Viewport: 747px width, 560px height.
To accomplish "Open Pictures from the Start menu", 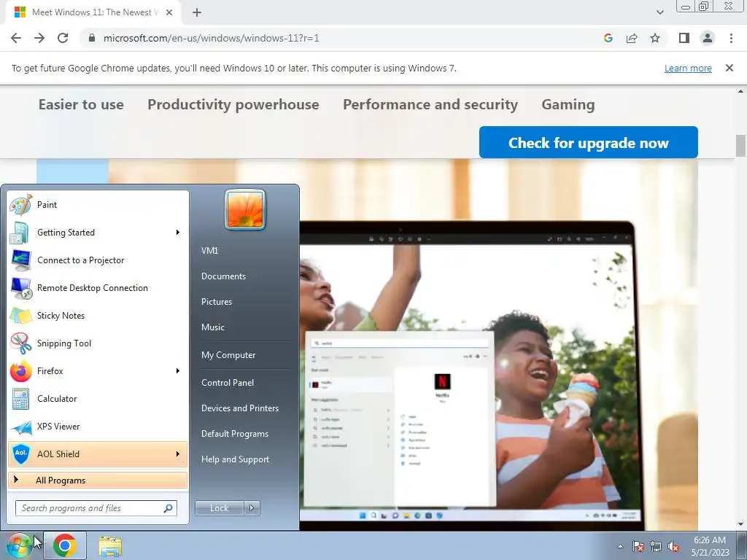I will coord(217,302).
